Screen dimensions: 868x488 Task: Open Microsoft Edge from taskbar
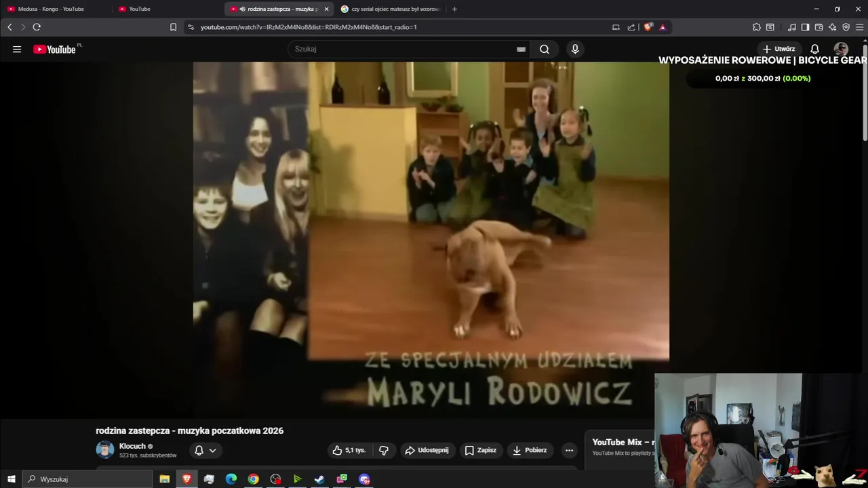click(x=231, y=479)
